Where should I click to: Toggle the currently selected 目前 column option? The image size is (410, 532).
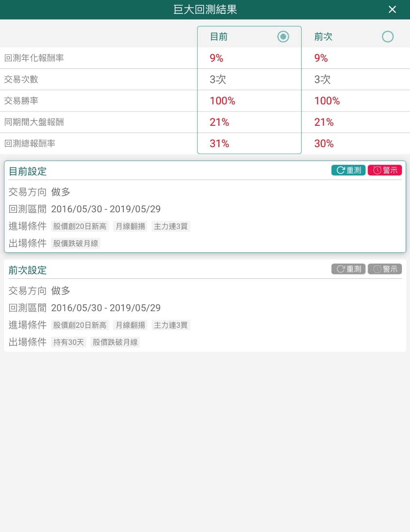283,36
